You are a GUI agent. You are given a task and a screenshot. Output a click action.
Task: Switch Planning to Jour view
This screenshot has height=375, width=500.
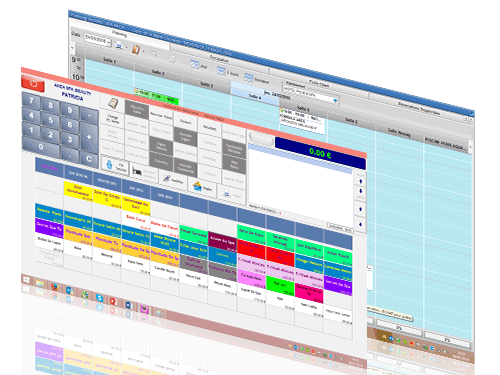tap(199, 65)
